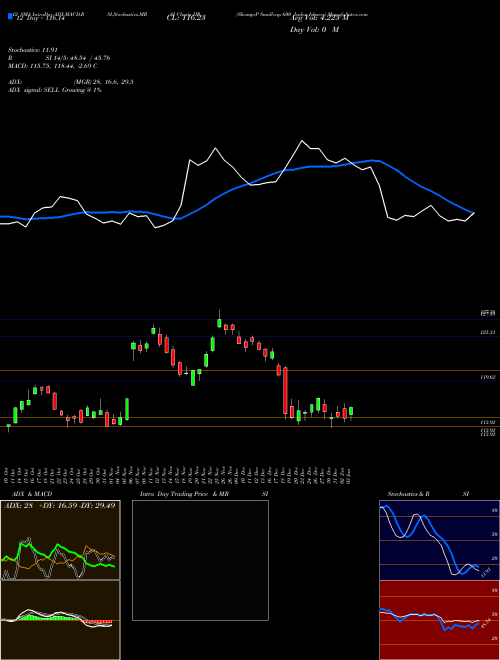500x660 pixels.
Task: Click the red RSI chart panel
Action: click(439, 620)
